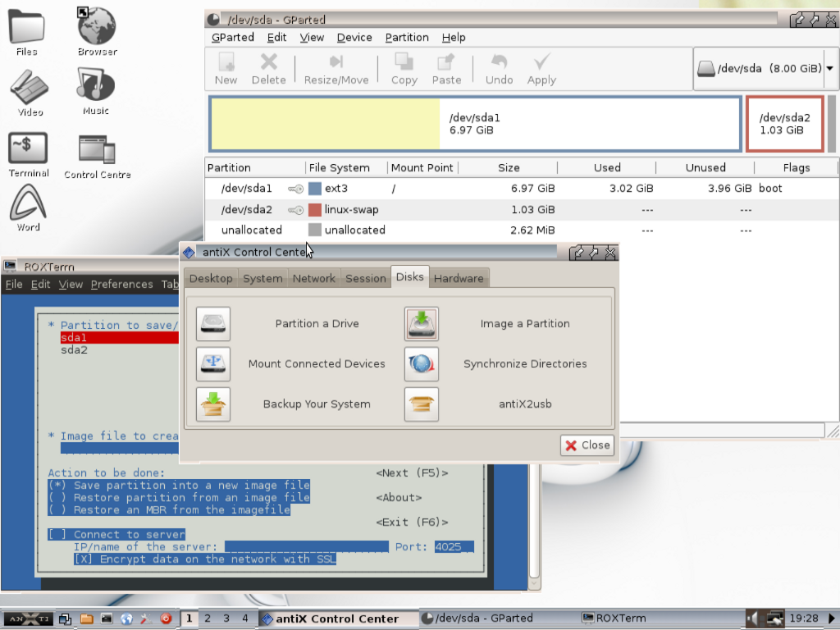Select the unallocated row in table

coord(522,231)
